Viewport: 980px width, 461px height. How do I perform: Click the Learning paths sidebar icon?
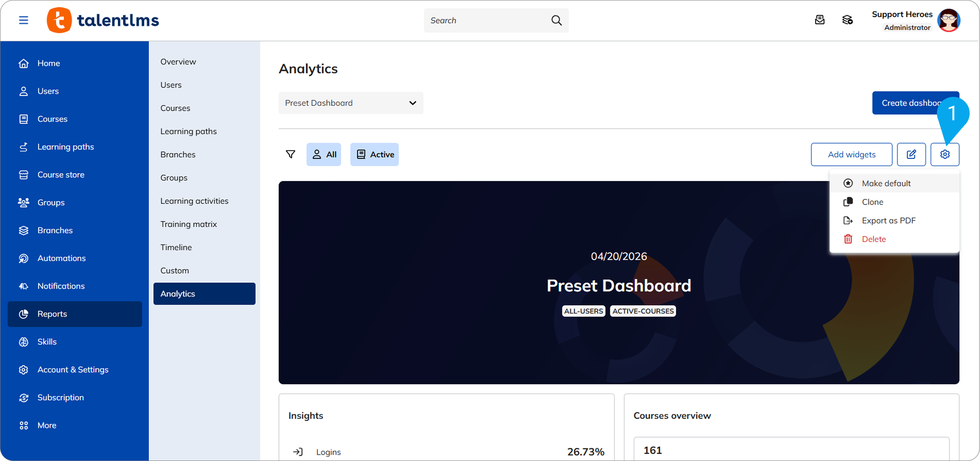click(x=24, y=147)
